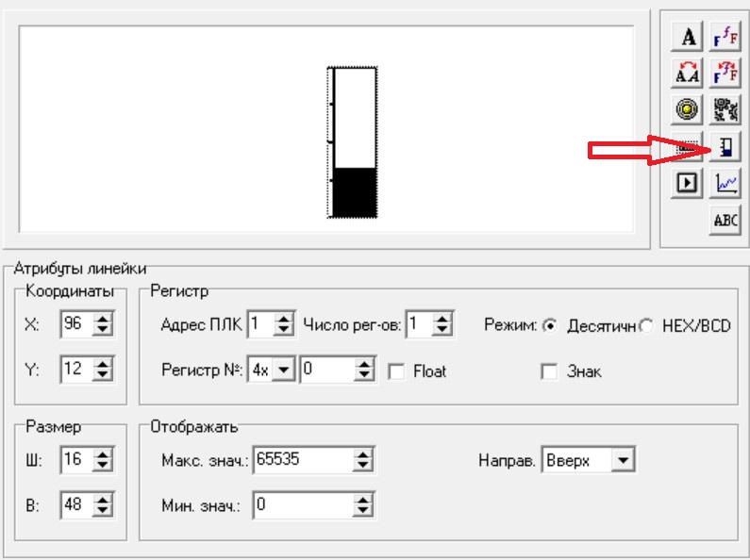This screenshot has height=560, width=750.
Task: Select the static text 'A' tool
Action: coord(689,37)
